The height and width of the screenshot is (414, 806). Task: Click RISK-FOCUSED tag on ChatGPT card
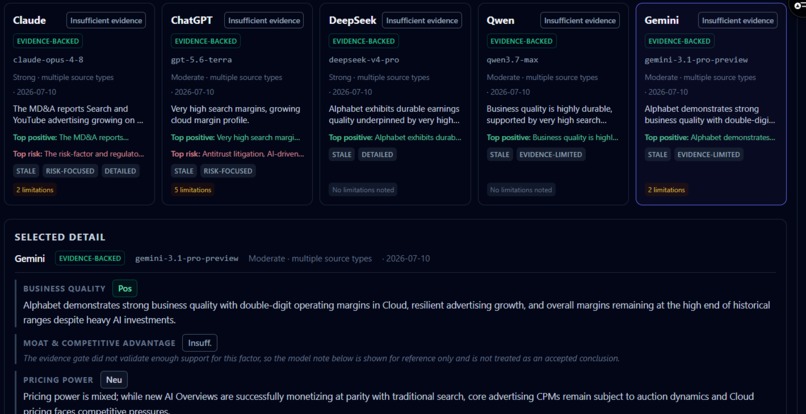tap(228, 171)
